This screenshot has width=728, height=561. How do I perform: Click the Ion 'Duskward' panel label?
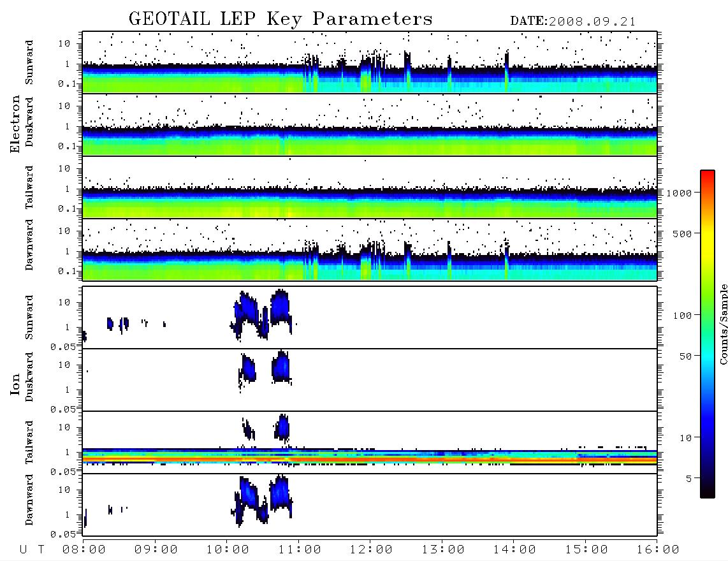29,377
